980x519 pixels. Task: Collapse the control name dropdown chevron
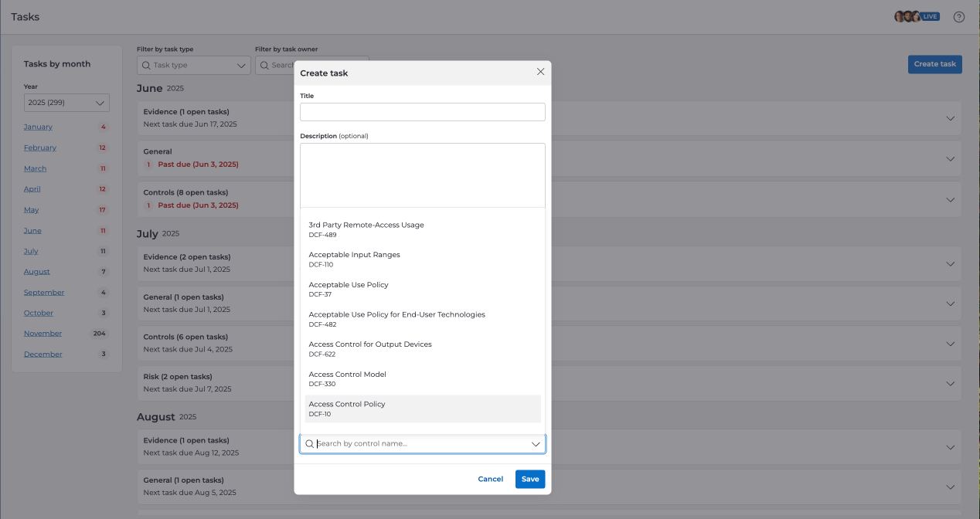(x=536, y=444)
